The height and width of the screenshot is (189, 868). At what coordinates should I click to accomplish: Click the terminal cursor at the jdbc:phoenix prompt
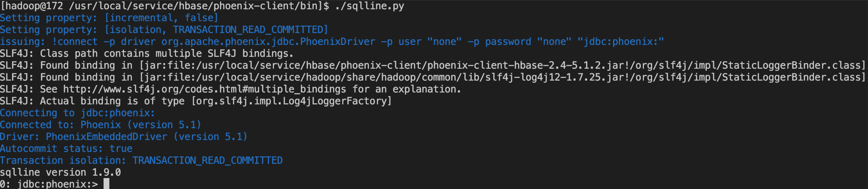pyautogui.click(x=106, y=184)
